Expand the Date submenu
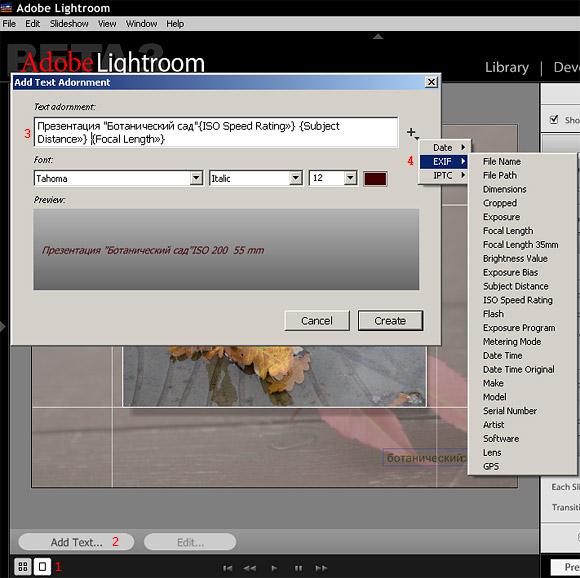The height and width of the screenshot is (578, 580). 444,148
